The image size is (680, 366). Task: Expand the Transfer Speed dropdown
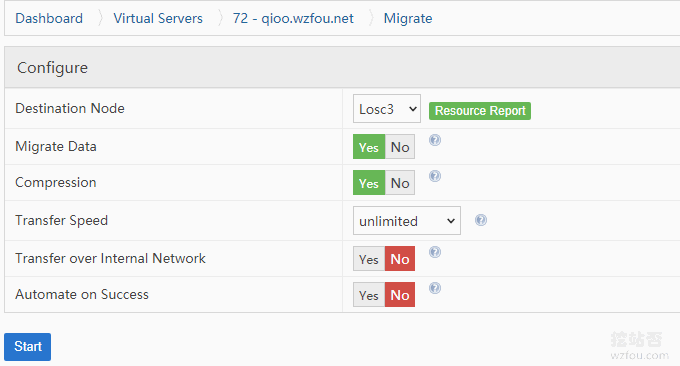pyautogui.click(x=407, y=220)
